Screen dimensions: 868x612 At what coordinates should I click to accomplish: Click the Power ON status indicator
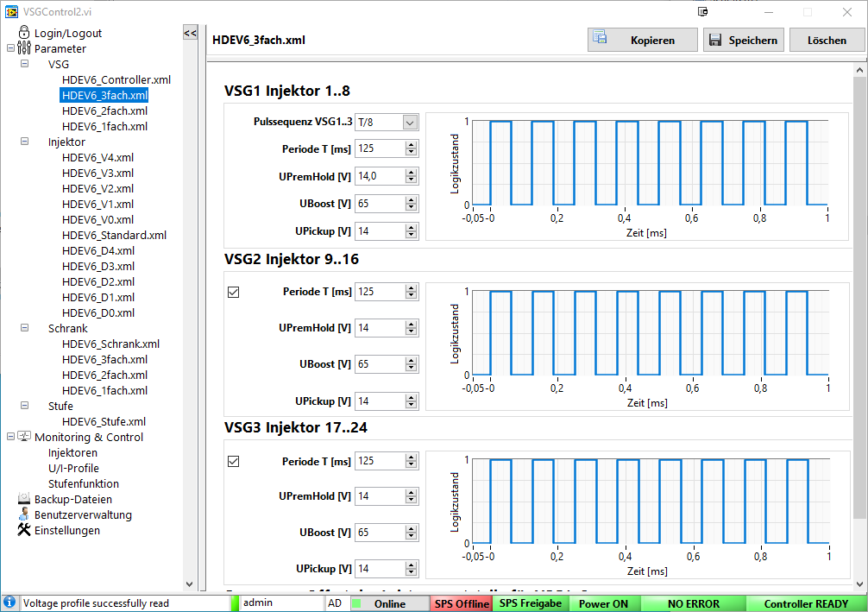pyautogui.click(x=603, y=603)
